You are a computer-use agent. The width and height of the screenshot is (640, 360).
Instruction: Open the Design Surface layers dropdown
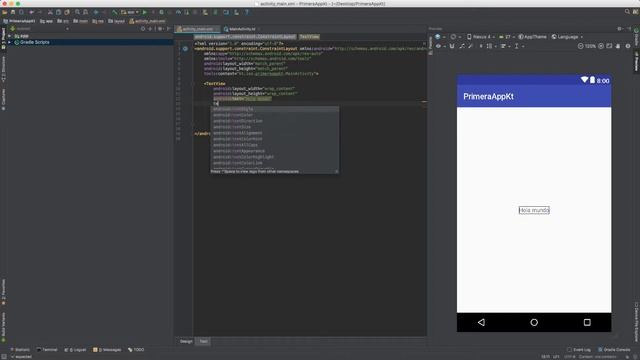click(440, 37)
